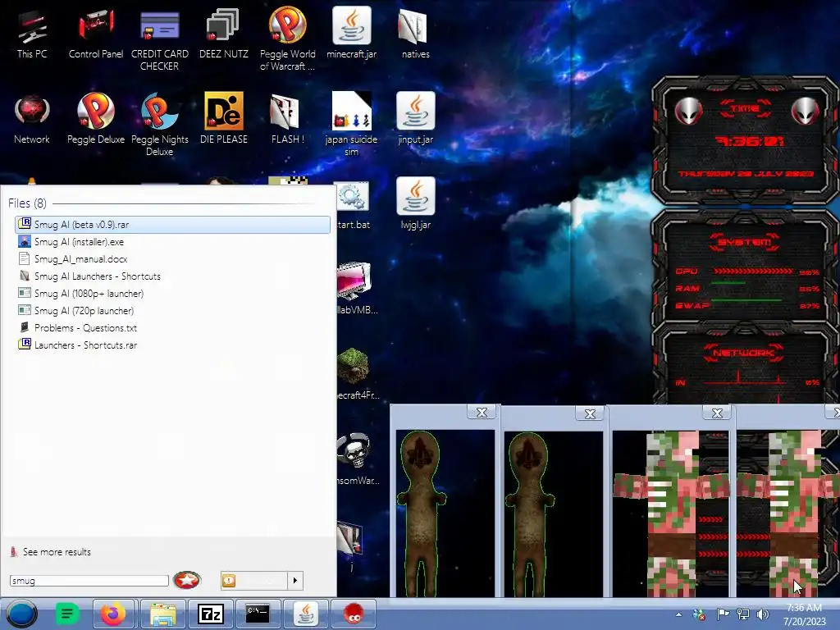
Task: Select the lwjgl.jar desktop file
Action: [415, 204]
